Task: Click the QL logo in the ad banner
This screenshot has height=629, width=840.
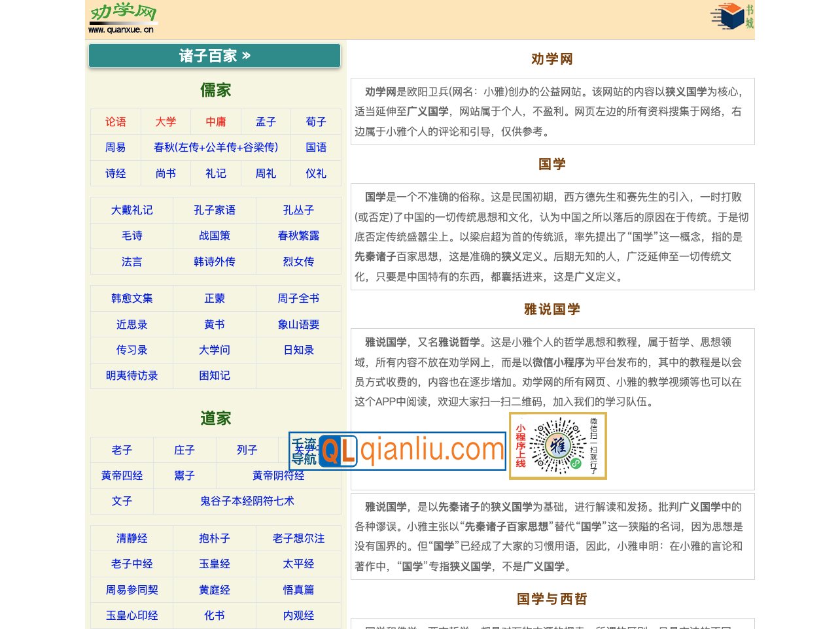Action: click(336, 450)
